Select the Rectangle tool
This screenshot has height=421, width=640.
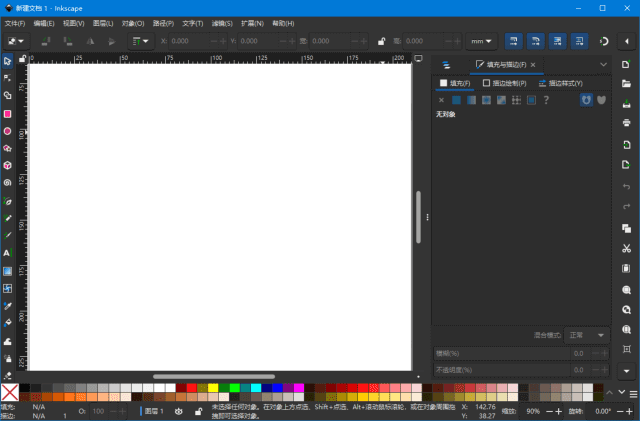(x=7, y=113)
